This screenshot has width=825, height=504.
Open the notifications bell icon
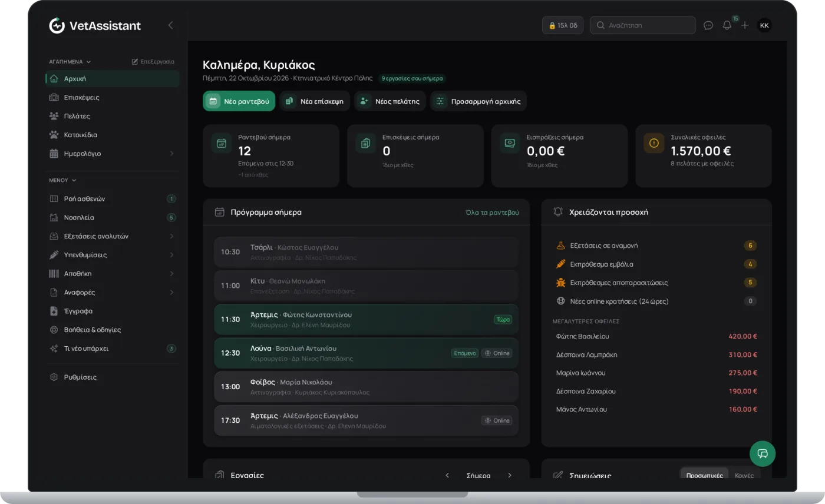pos(727,25)
